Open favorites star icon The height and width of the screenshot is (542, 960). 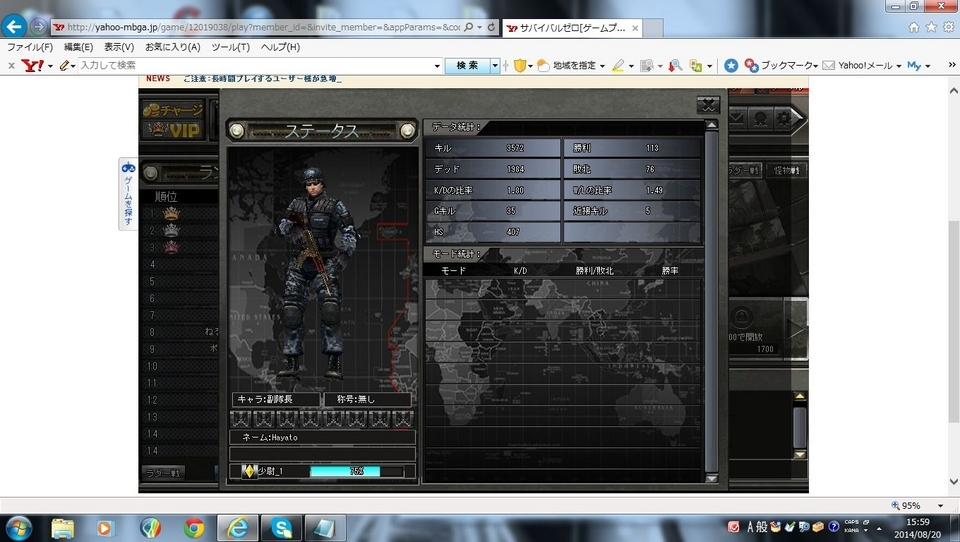click(x=931, y=27)
